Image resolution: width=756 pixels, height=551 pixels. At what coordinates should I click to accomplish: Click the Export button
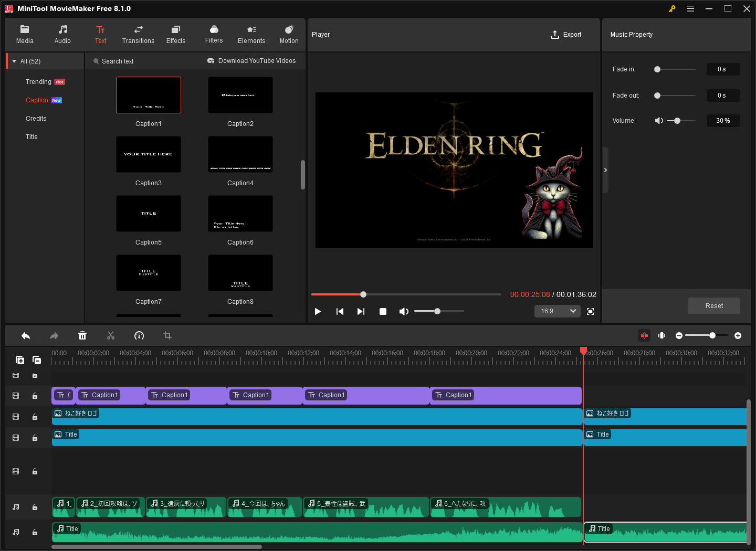(566, 35)
